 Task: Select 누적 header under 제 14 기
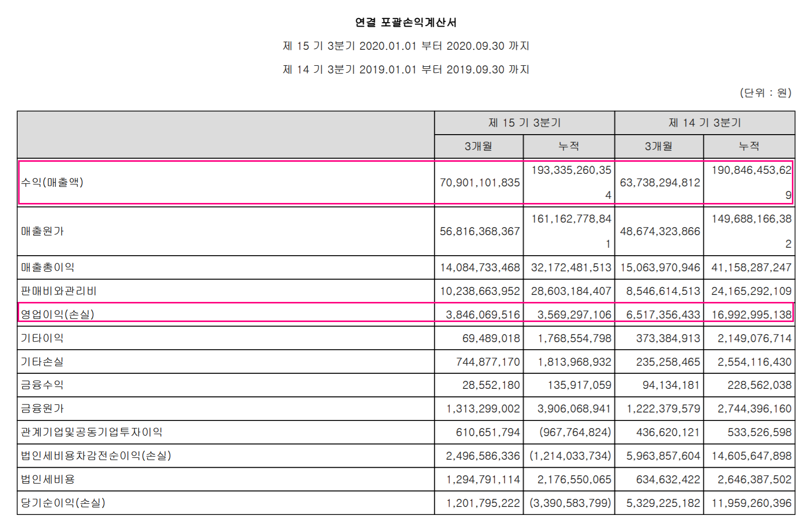(x=749, y=146)
